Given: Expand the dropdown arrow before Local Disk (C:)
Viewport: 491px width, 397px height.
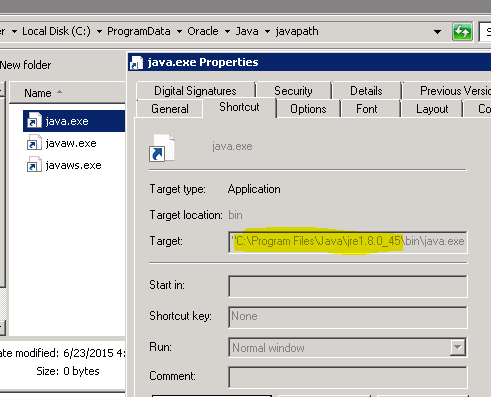Looking at the screenshot, I should (14, 32).
